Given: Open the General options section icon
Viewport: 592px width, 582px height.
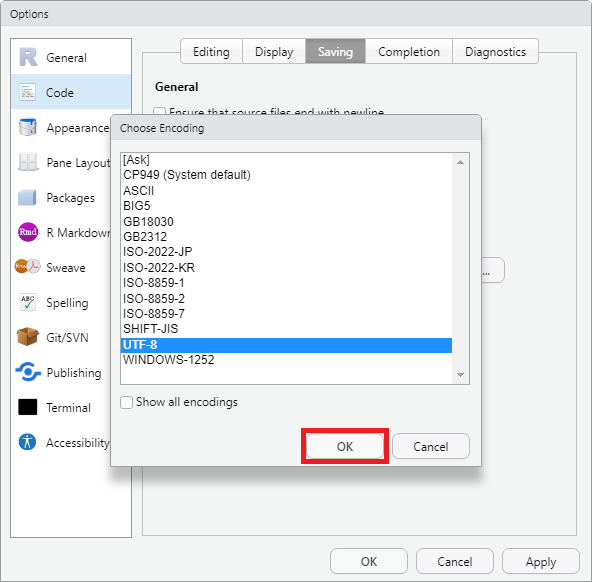Looking at the screenshot, I should [x=28, y=57].
